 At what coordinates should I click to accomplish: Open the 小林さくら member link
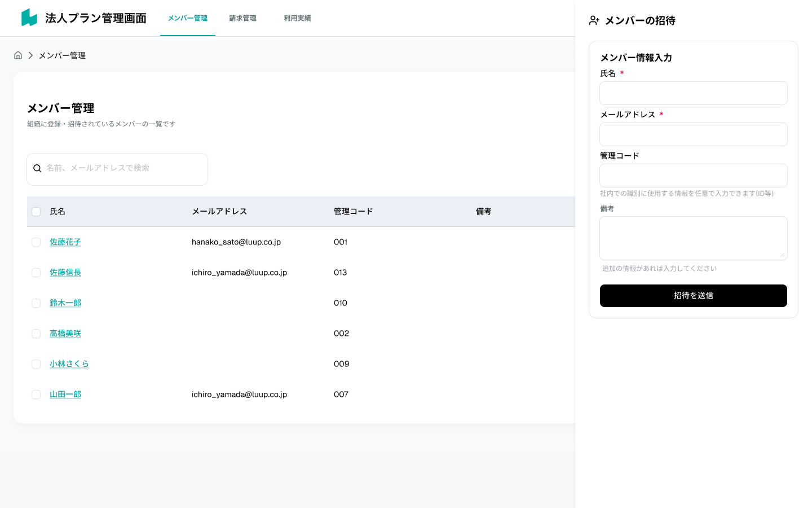click(69, 364)
